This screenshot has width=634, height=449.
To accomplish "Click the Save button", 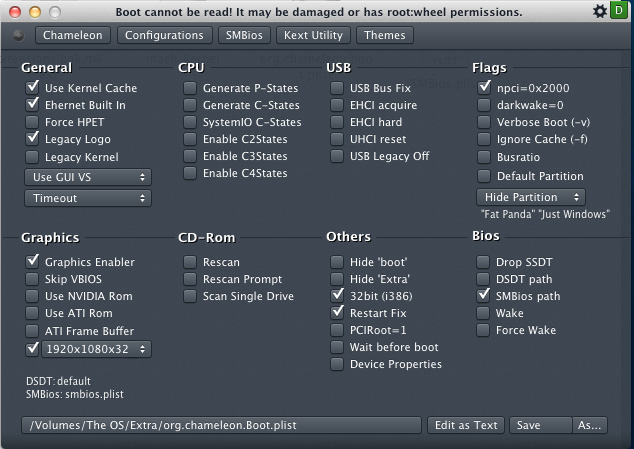I will tap(541, 425).
